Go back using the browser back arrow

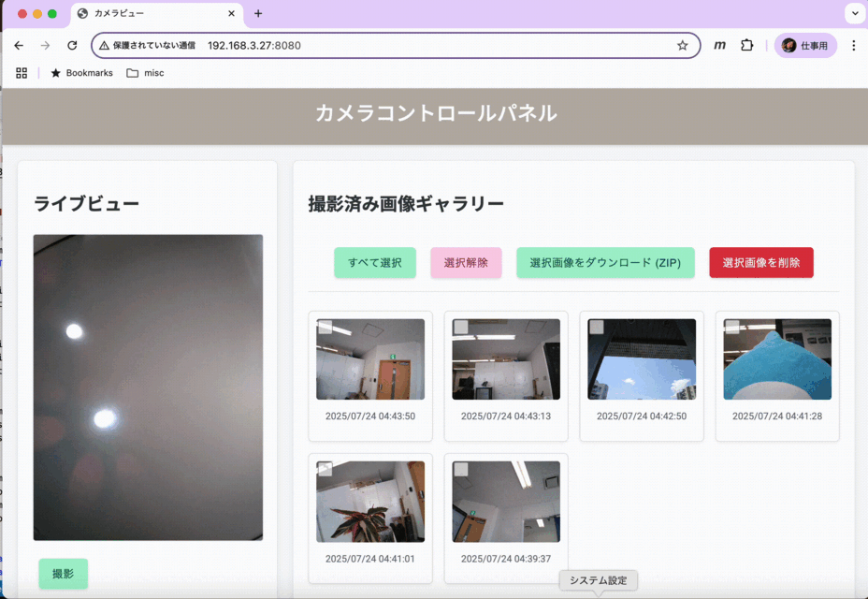[x=19, y=45]
